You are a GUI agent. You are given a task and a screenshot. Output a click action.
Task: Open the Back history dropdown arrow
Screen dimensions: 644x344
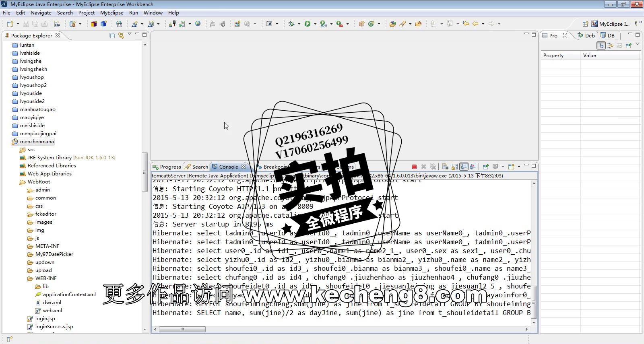tap(483, 24)
